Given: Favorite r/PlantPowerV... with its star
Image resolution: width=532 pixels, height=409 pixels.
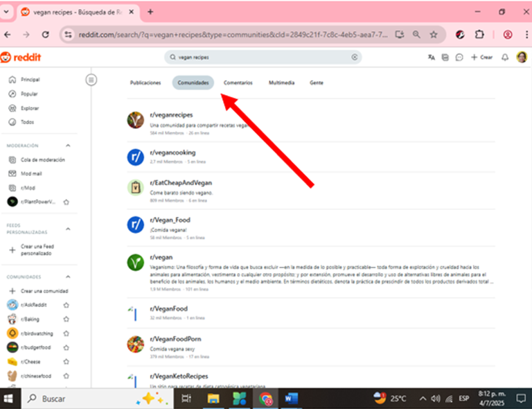Looking at the screenshot, I should (66, 202).
